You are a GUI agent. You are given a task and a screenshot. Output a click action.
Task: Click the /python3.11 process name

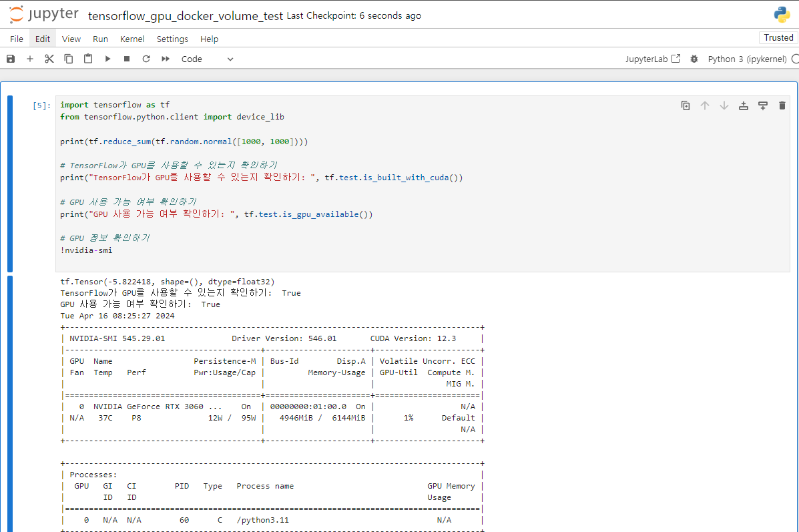pyautogui.click(x=262, y=520)
